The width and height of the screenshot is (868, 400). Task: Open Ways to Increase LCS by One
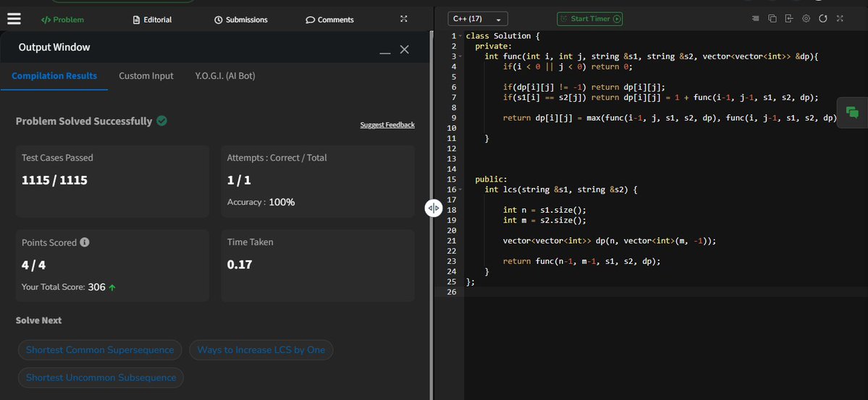pos(261,349)
